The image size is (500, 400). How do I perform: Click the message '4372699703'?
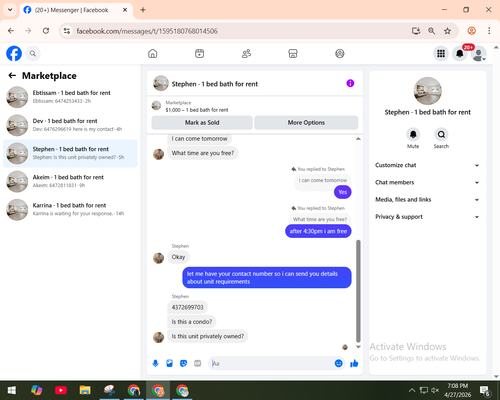(x=187, y=307)
